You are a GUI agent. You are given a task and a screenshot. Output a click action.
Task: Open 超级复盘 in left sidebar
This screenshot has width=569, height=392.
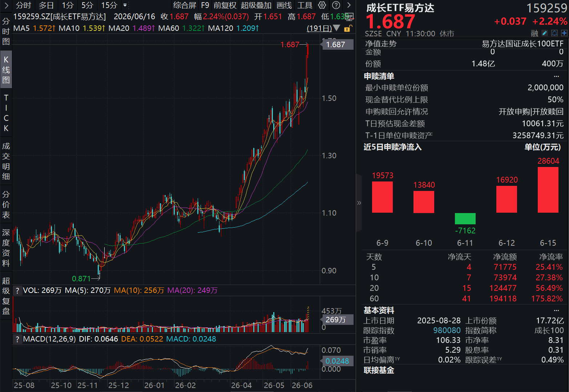(x=6, y=295)
